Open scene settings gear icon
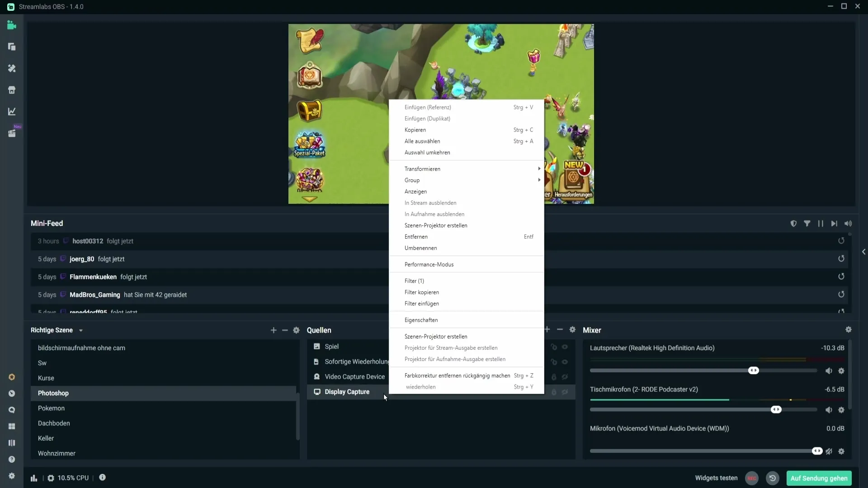Image resolution: width=868 pixels, height=488 pixels. (x=297, y=330)
